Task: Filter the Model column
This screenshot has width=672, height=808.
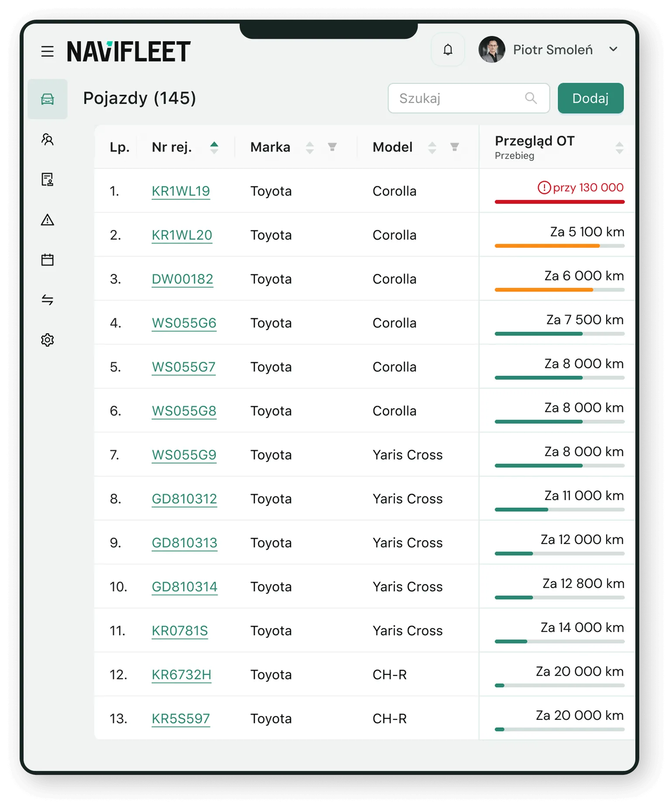Action: (x=454, y=147)
